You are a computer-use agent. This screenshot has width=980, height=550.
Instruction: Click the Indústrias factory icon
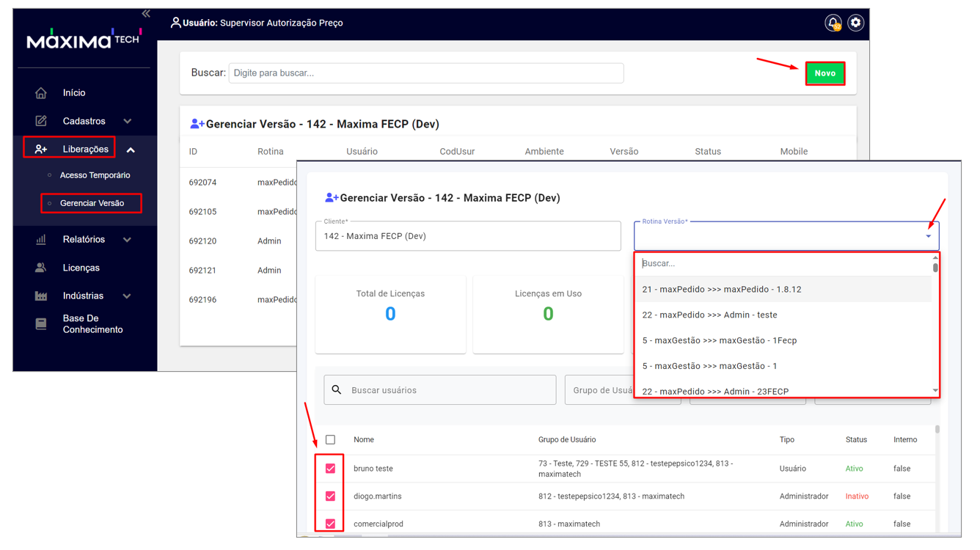point(41,296)
